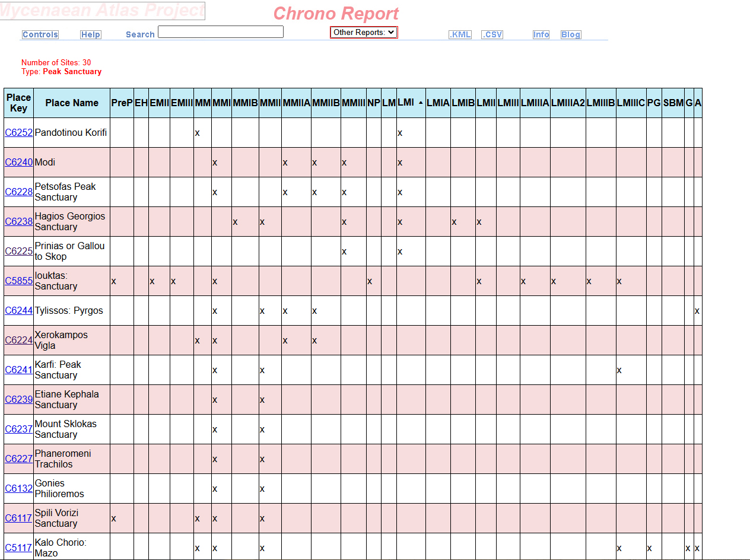The height and width of the screenshot is (560, 750).
Task: Open the Other Reports dropdown
Action: click(364, 33)
